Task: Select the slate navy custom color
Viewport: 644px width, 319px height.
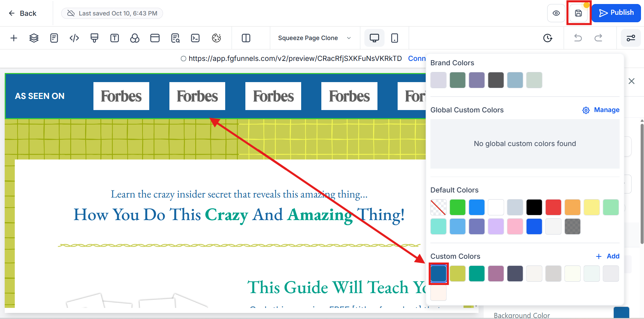Action: point(515,274)
